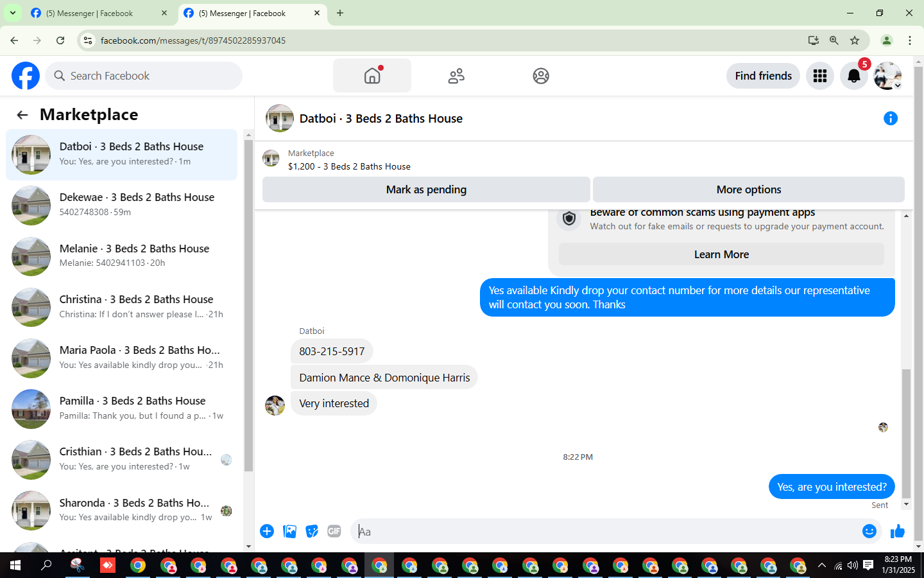The image size is (924, 578).
Task: Focus the Search Facebook field
Action: pos(144,76)
